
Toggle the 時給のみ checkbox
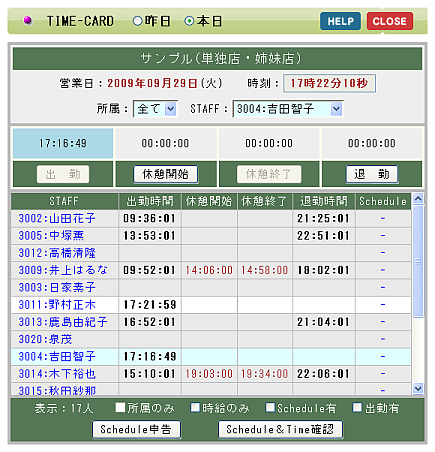[195, 407]
